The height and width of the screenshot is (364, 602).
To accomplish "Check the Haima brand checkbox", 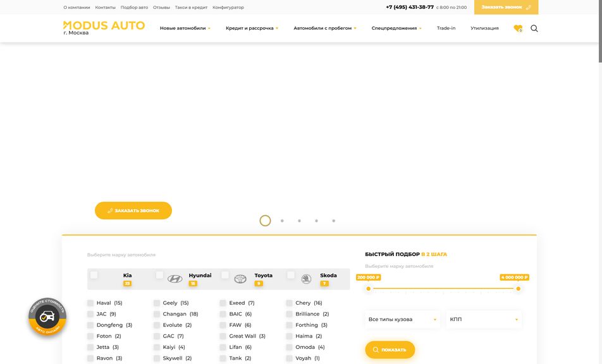I will pos(289,336).
